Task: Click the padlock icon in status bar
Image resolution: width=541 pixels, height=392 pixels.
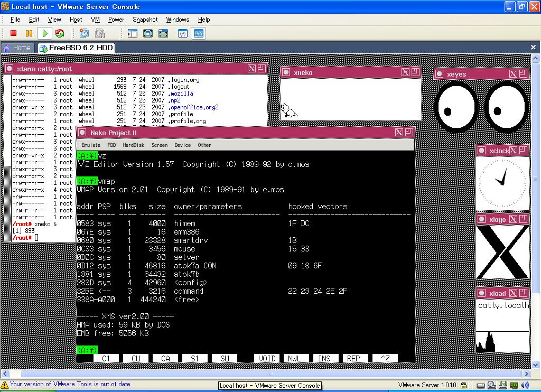Action: [464, 385]
